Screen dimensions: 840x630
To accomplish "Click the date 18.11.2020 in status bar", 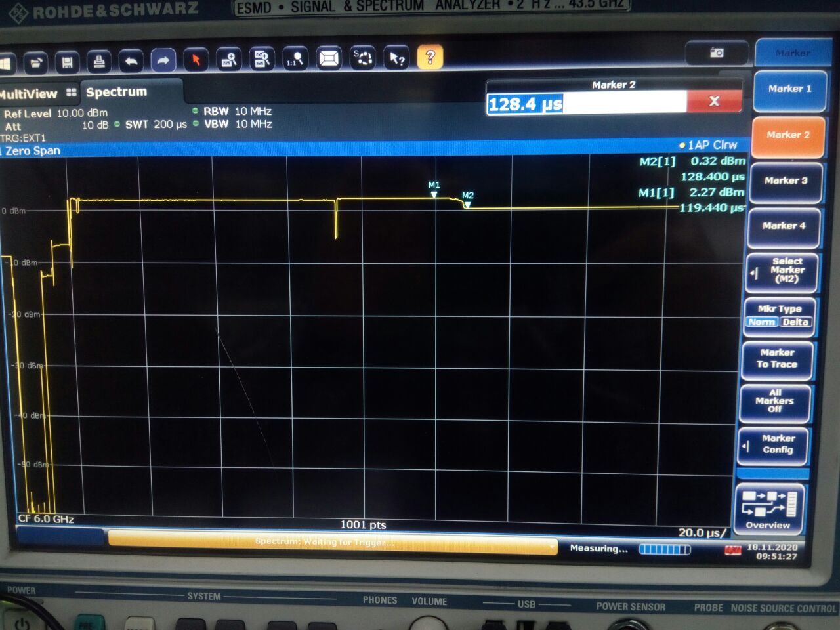I will tap(772, 547).
